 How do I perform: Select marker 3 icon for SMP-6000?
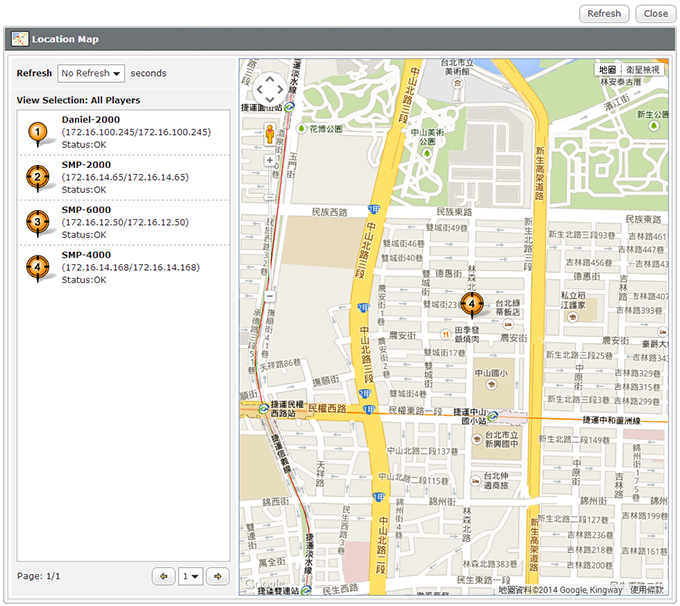[x=38, y=223]
